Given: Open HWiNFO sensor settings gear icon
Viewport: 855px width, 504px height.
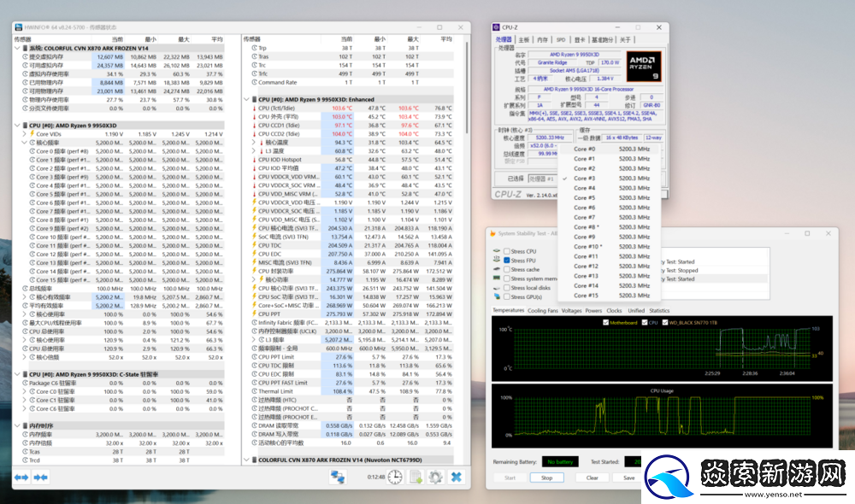Looking at the screenshot, I should pyautogui.click(x=435, y=478).
